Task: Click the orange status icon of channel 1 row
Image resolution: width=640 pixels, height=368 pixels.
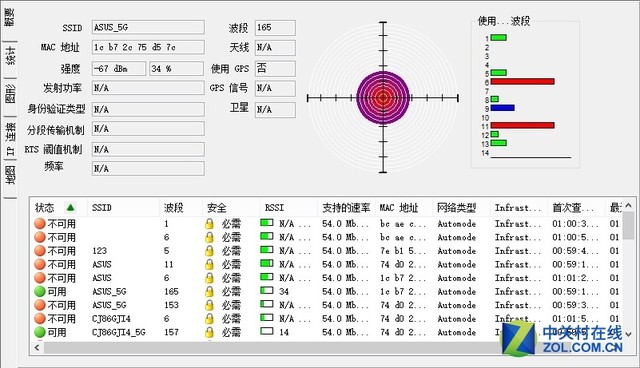Action: pos(40,224)
